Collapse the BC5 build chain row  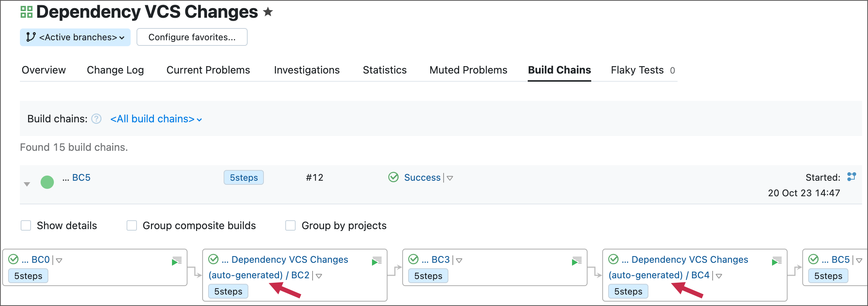27,184
